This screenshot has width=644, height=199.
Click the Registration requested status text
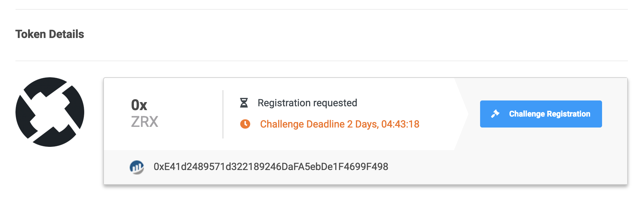point(307,103)
